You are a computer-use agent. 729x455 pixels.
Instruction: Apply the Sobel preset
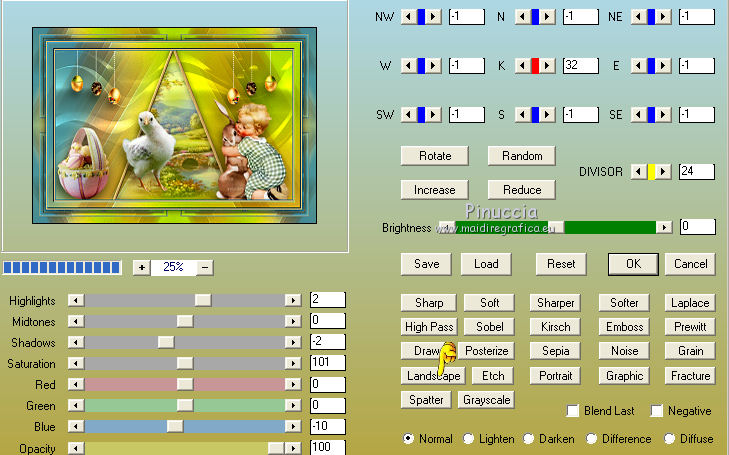tap(489, 327)
